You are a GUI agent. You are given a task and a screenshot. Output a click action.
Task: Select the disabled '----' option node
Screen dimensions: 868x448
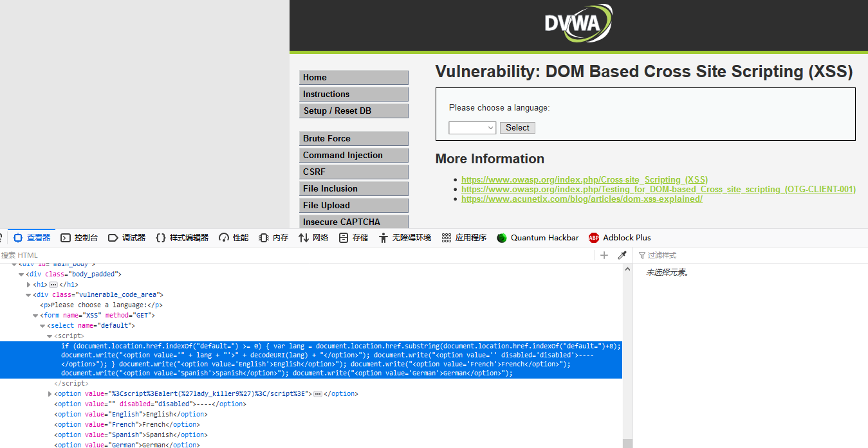pos(149,404)
